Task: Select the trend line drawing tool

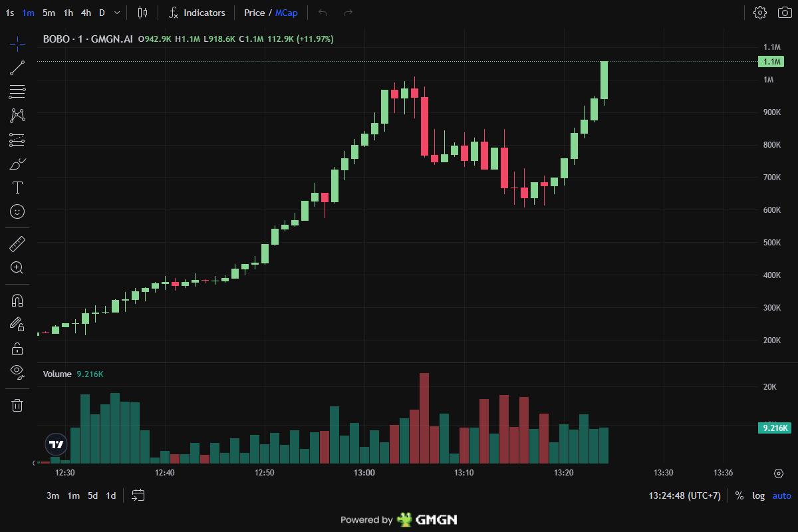Action: (x=17, y=68)
